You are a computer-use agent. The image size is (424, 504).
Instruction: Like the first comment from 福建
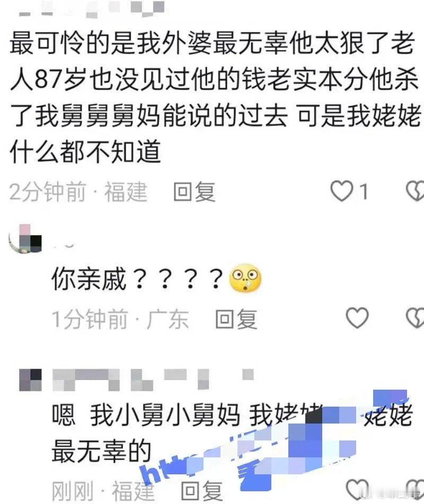coord(342,191)
